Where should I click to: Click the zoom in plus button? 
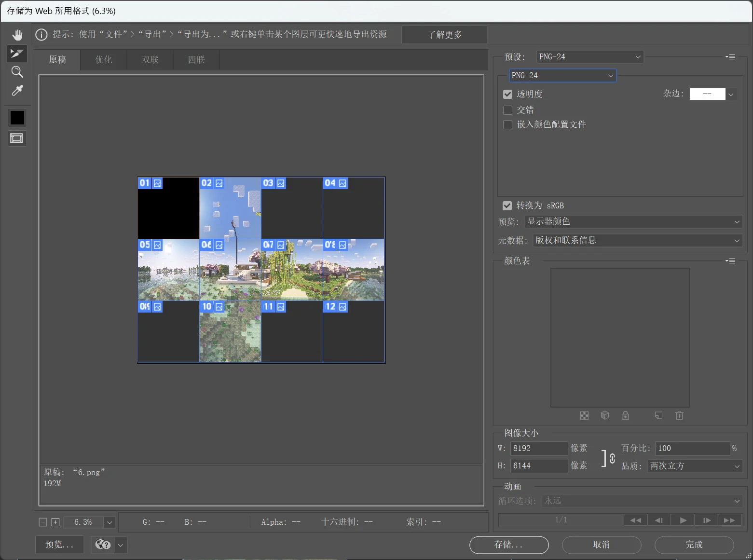(55, 522)
